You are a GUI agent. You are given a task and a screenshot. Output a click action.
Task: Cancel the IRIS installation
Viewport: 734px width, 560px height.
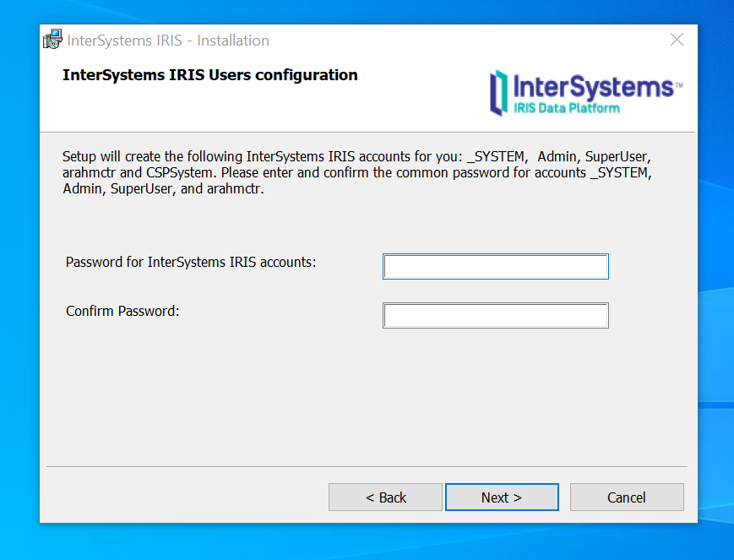(627, 497)
